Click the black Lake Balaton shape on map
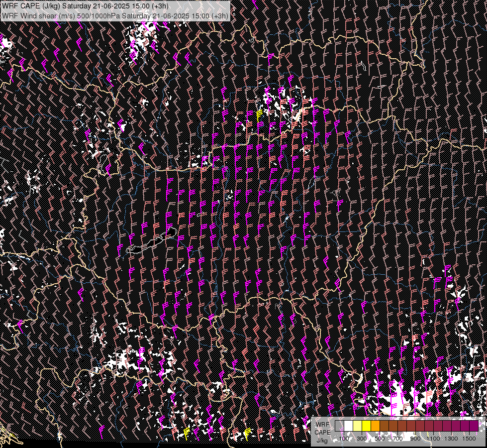 point(153,241)
